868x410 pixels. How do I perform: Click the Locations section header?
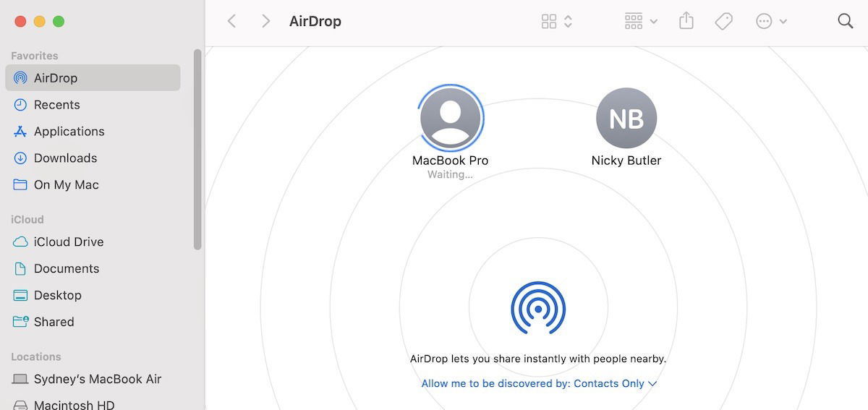[x=36, y=356]
